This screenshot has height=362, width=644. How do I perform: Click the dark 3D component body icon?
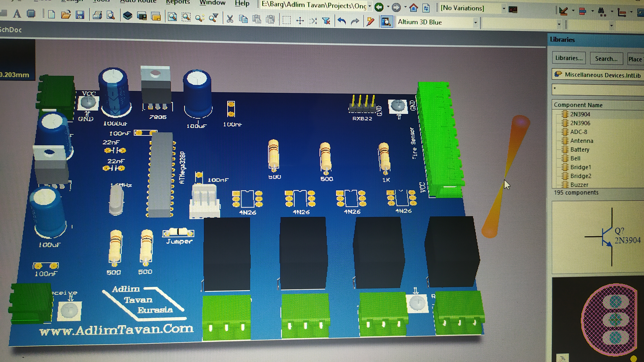128,16
